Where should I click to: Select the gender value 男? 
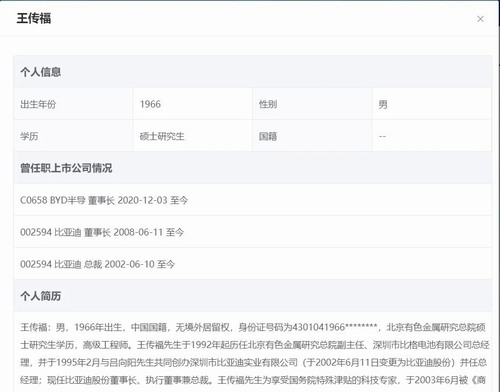click(383, 104)
